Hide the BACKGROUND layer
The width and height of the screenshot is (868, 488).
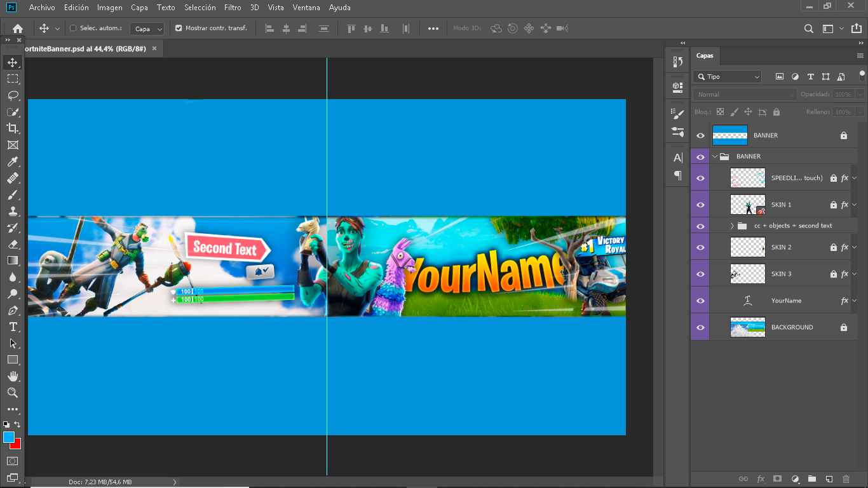(x=700, y=327)
